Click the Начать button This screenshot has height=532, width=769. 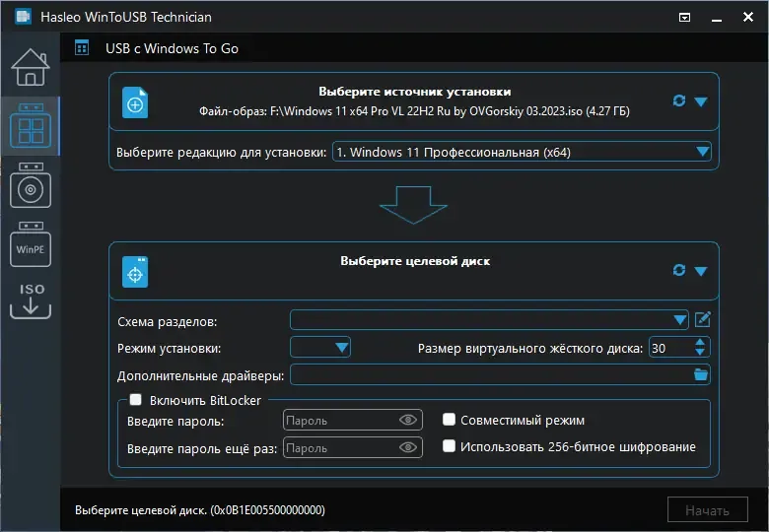[707, 510]
